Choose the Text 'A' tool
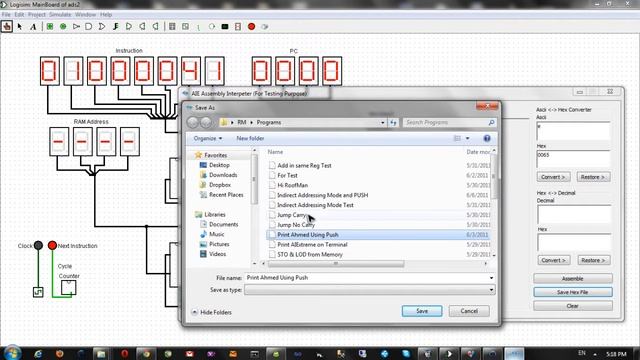 click(x=33, y=27)
